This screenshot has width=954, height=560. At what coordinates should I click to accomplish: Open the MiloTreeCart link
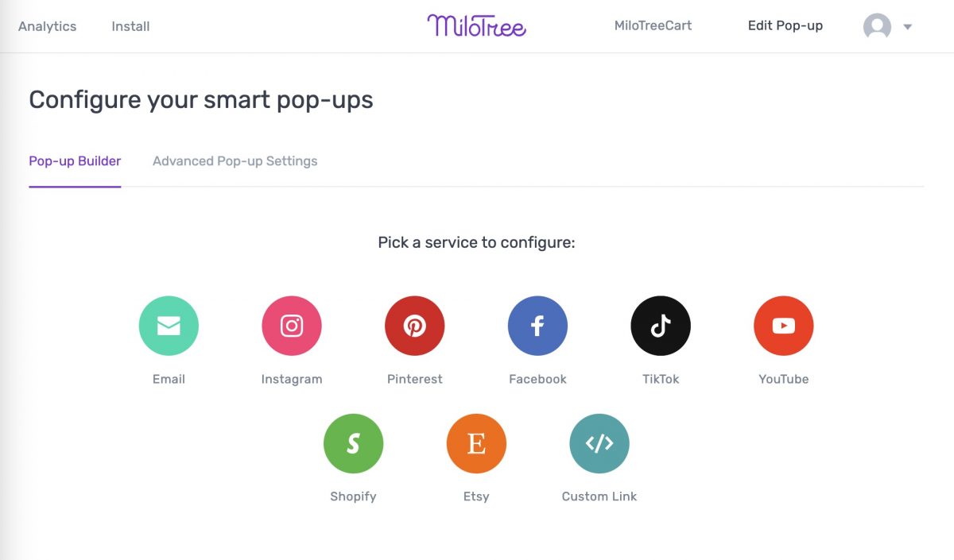(653, 25)
